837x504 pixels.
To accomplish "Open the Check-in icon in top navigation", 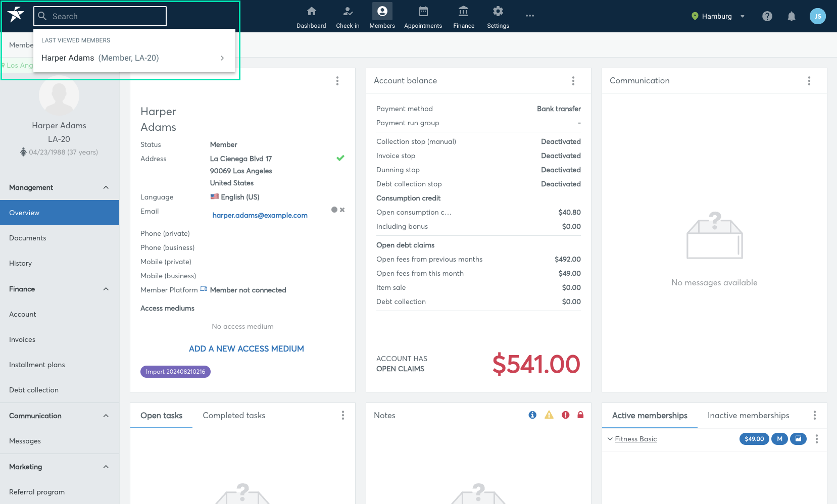I will pos(348,11).
